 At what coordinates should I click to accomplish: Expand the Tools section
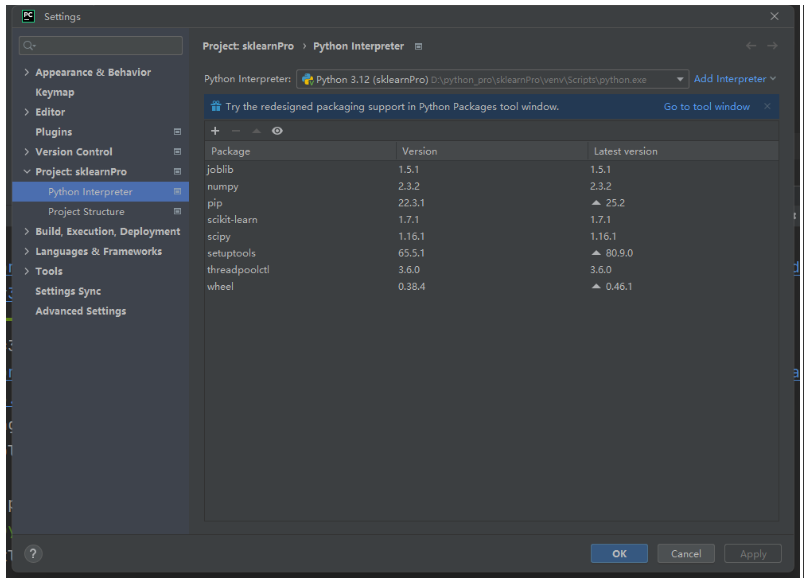(x=26, y=271)
